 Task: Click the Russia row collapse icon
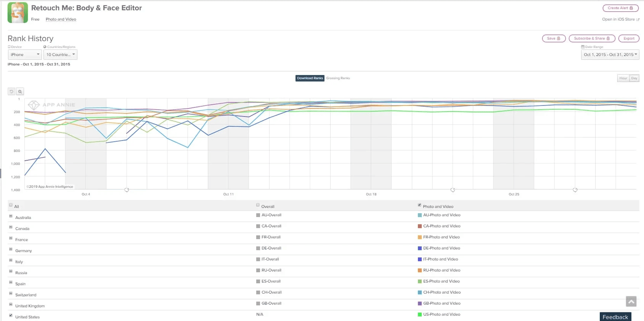coord(11,271)
